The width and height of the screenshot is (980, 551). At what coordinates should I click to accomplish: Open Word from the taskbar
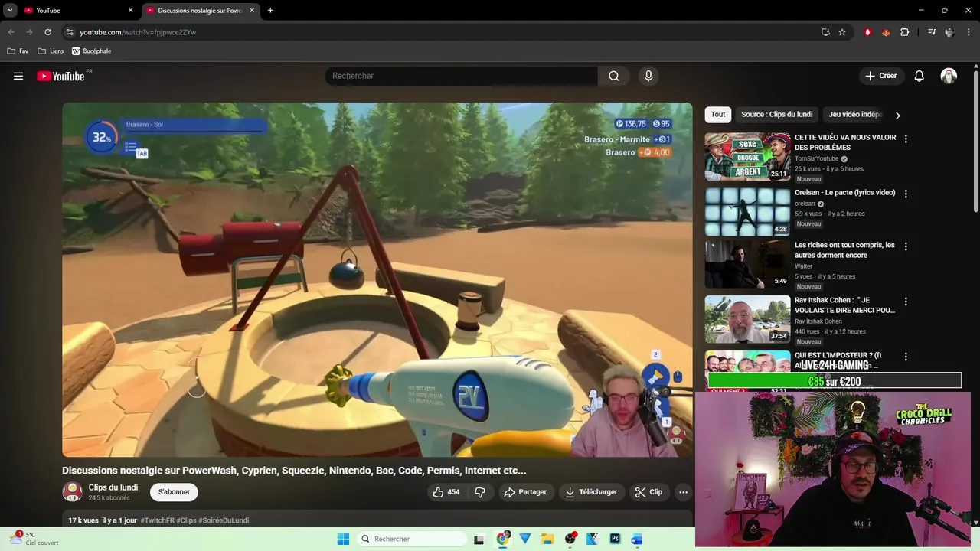(x=637, y=539)
